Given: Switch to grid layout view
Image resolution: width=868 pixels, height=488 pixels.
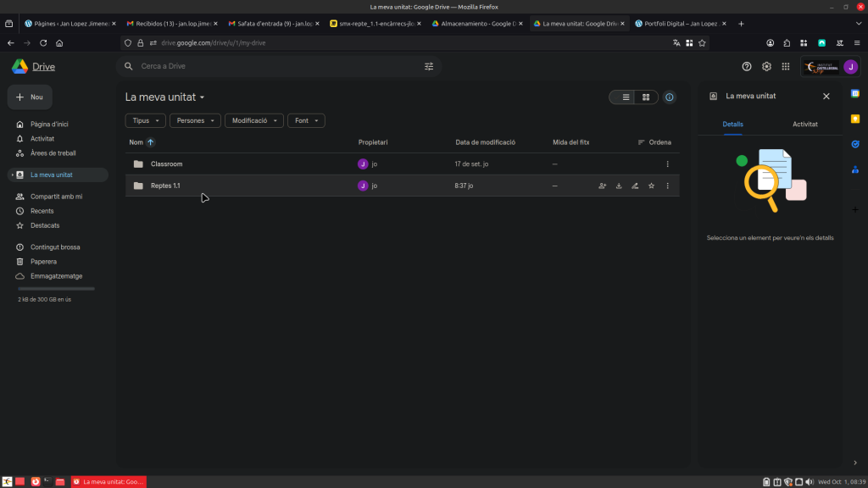Looking at the screenshot, I should click(x=646, y=97).
